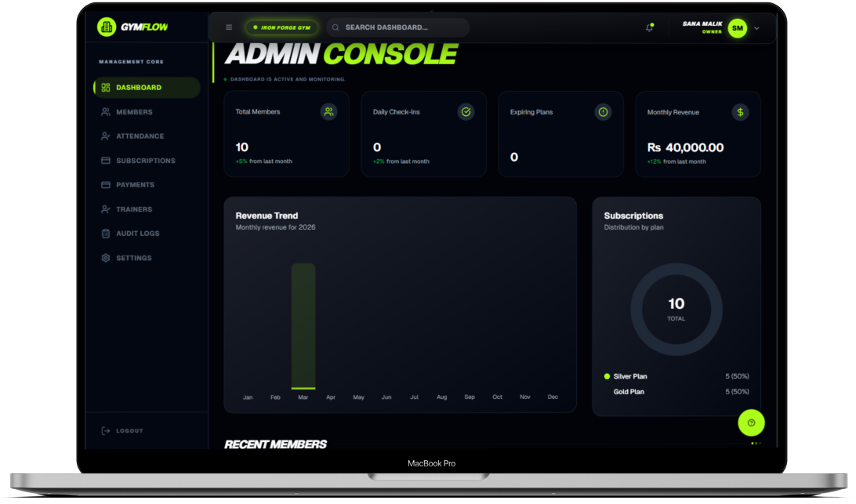856x504 pixels.
Task: Click the Monthly Revenue dollar icon
Action: click(740, 112)
